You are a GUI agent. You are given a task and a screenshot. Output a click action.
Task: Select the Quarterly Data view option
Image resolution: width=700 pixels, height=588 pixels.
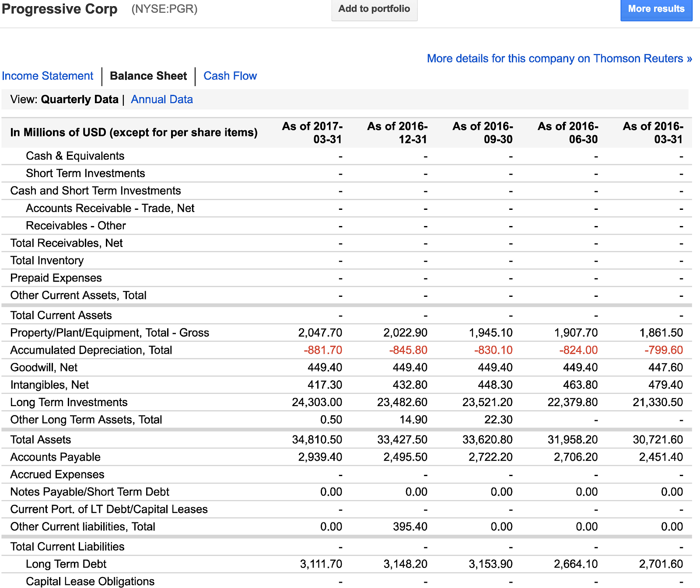coord(80,100)
